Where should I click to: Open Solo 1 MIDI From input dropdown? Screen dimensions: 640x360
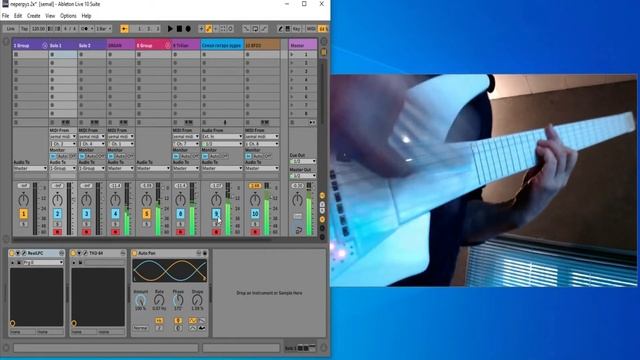coord(63,136)
